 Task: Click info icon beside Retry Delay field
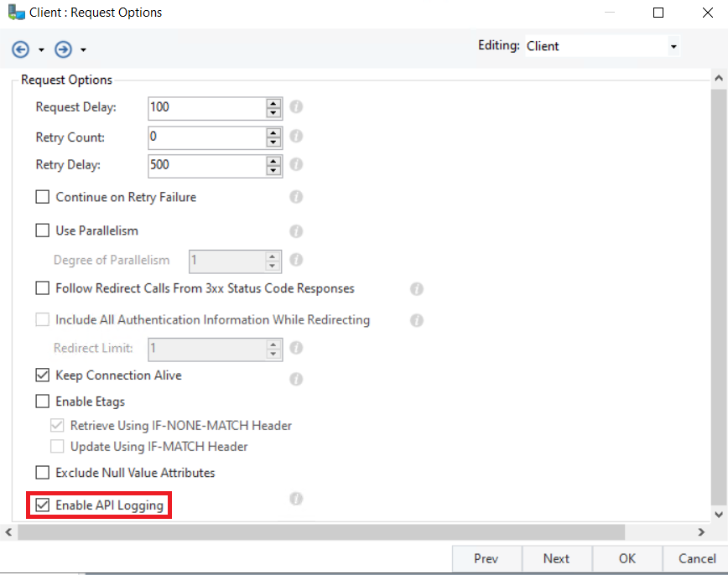[296, 164]
